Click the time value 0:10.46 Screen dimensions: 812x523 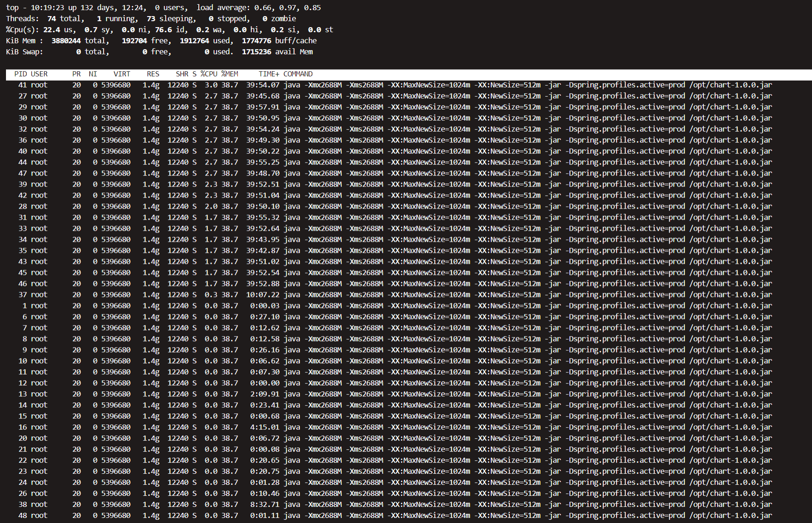[265, 494]
